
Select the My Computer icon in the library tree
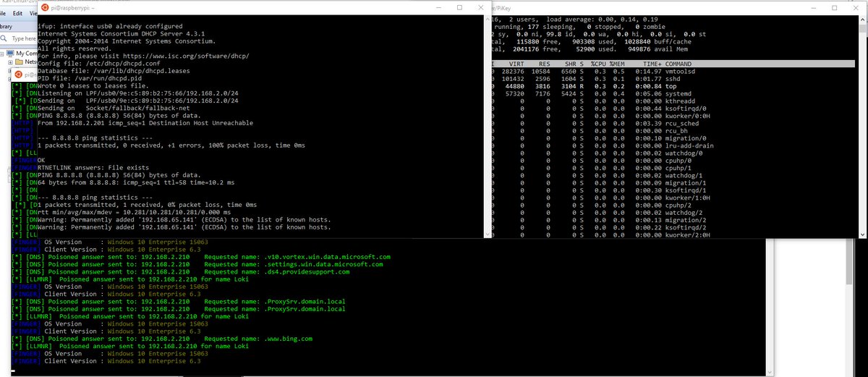click(9, 53)
